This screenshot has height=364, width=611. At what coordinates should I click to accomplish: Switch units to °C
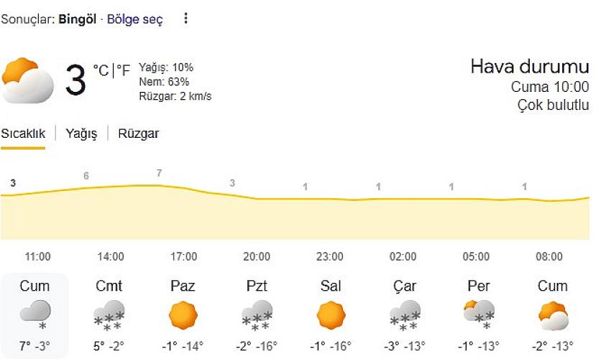click(101, 70)
